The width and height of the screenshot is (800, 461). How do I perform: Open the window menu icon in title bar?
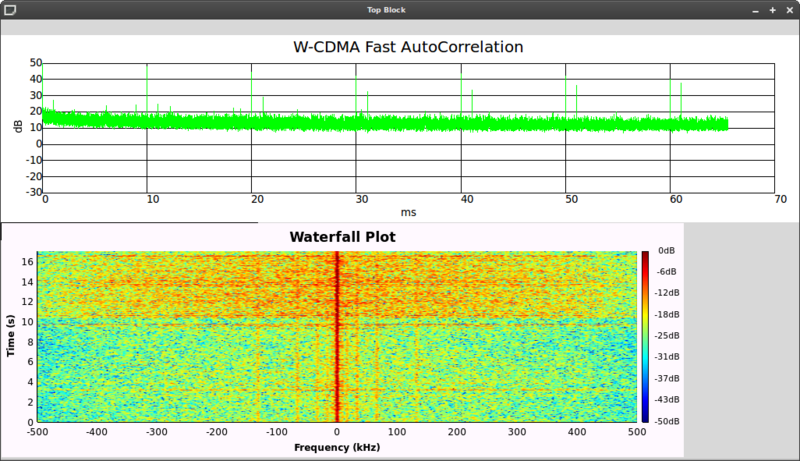click(8, 9)
